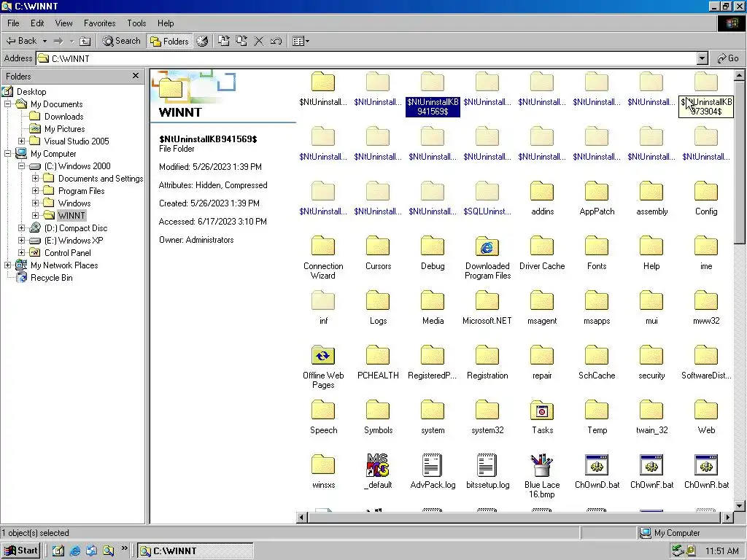The image size is (747, 560).
Task: Open the Edit menu
Action: coord(37,23)
